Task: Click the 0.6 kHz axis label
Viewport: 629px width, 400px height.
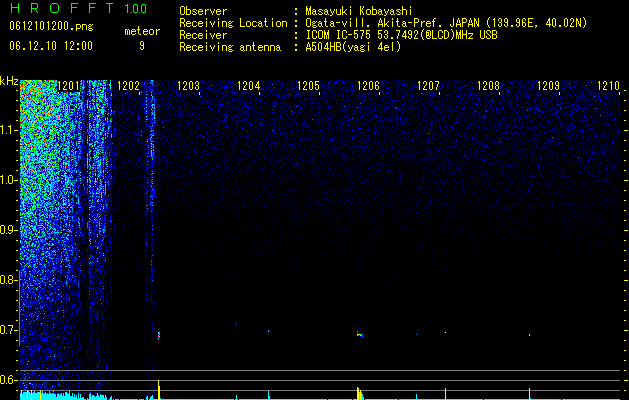Action: 8,380
